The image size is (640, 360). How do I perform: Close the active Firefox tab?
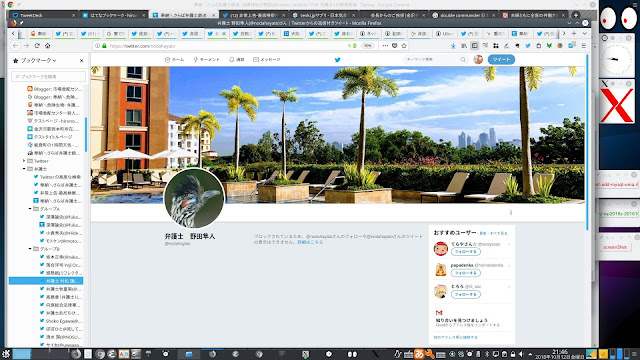(x=224, y=33)
